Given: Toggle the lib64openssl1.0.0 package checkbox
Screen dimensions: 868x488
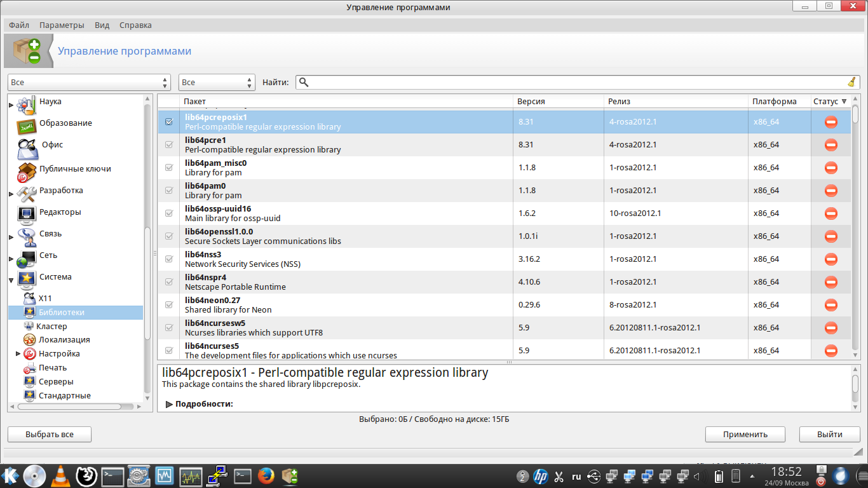Looking at the screenshot, I should (169, 236).
